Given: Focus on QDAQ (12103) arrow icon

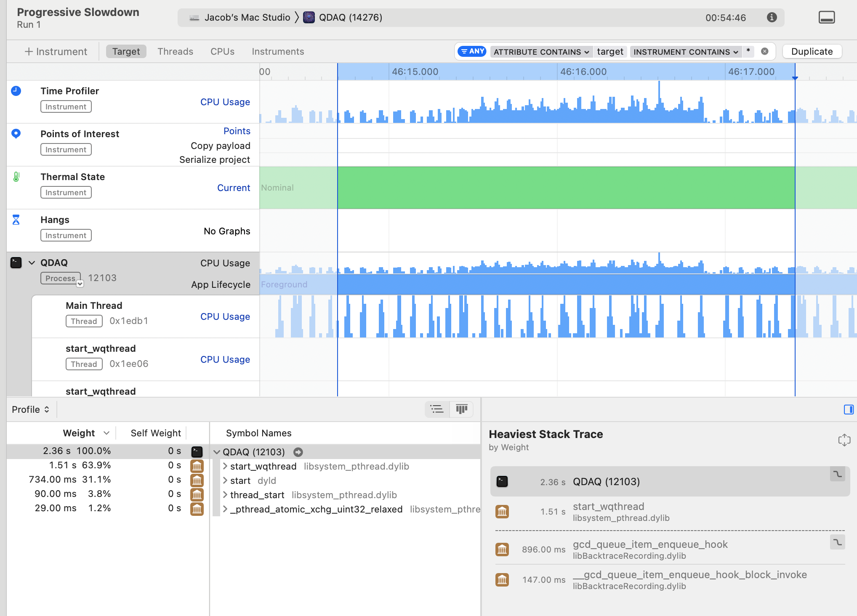Looking at the screenshot, I should (298, 452).
